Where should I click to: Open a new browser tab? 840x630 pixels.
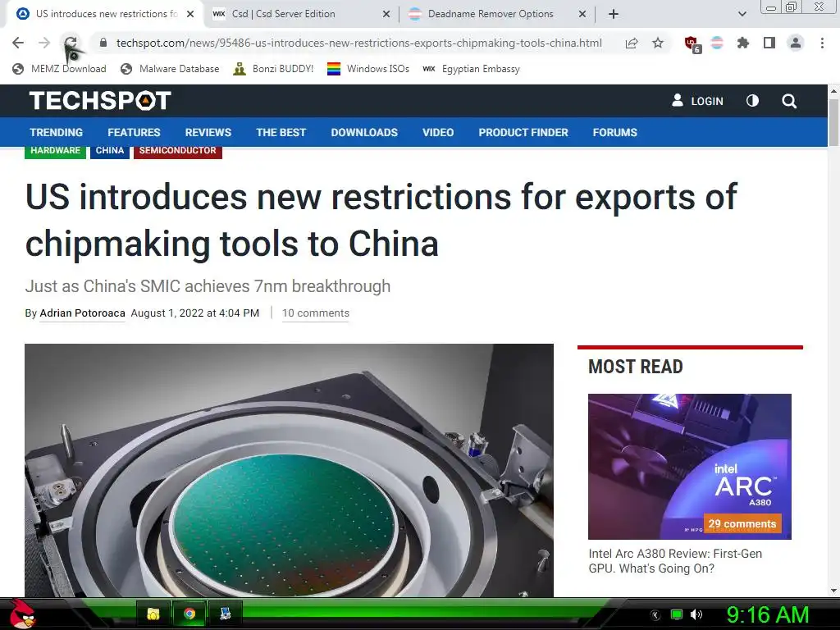[614, 14]
